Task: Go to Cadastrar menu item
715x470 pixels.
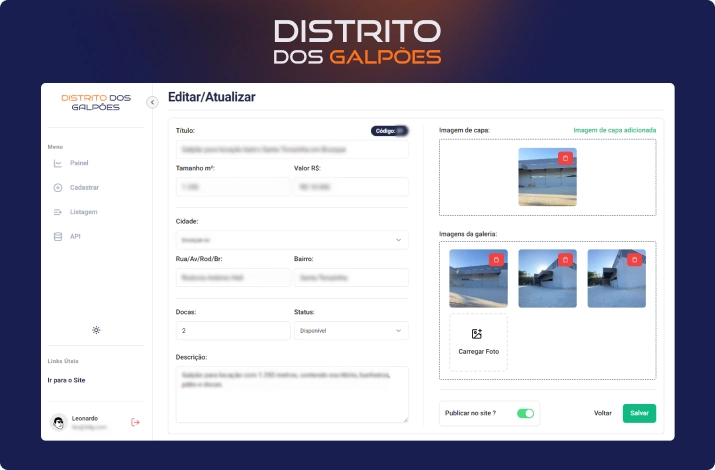Action: [x=84, y=187]
